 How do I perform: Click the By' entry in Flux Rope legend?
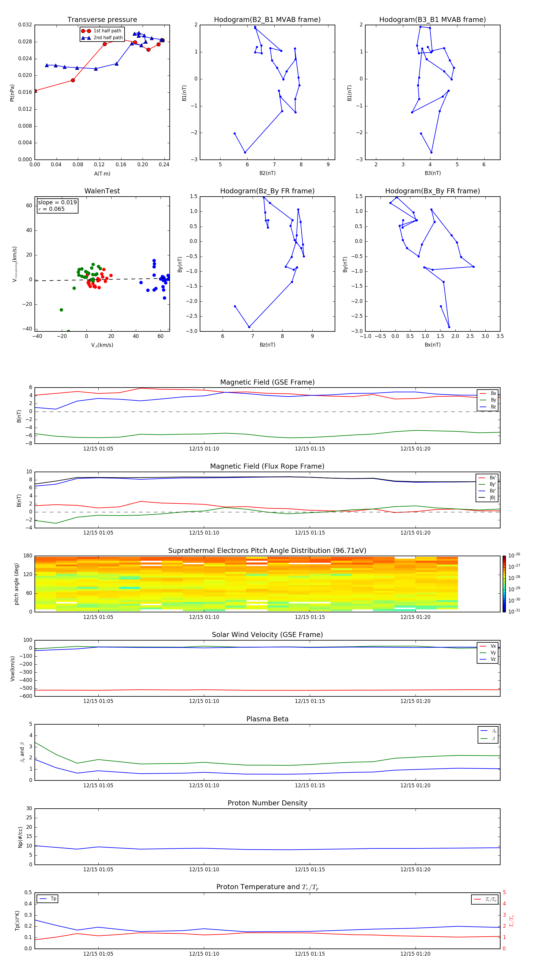[x=487, y=485]
